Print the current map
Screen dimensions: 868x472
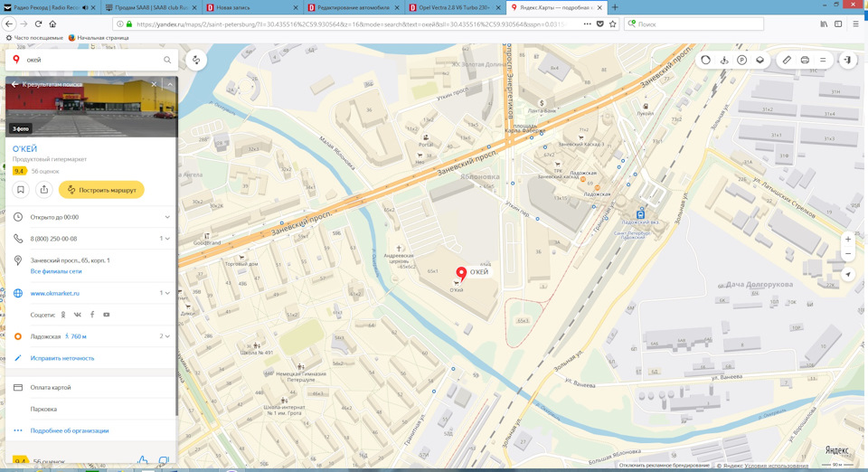coord(805,60)
